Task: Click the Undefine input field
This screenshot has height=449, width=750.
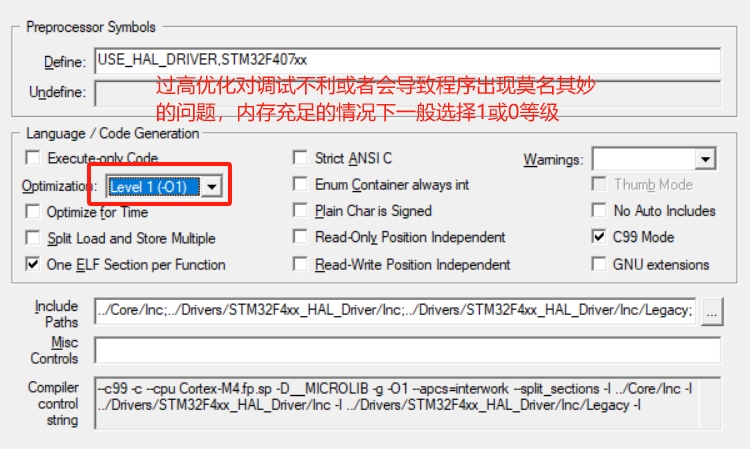Action: tap(408, 93)
